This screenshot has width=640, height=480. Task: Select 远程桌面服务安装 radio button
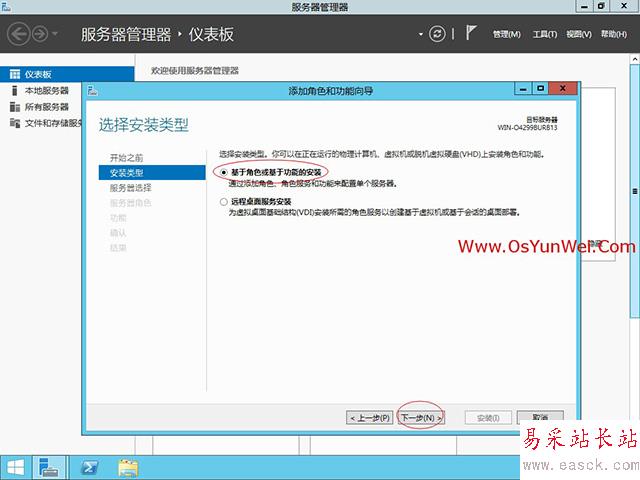pos(224,202)
